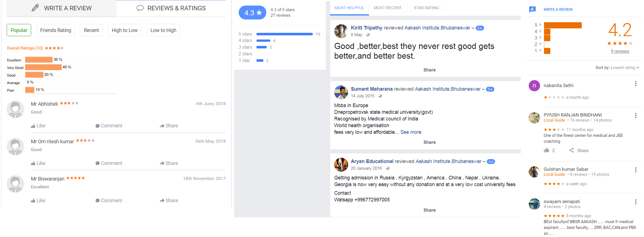The image size is (644, 237).
Task: Click Local Guide label under Gulshan kumar Sabar
Action: pos(554,174)
